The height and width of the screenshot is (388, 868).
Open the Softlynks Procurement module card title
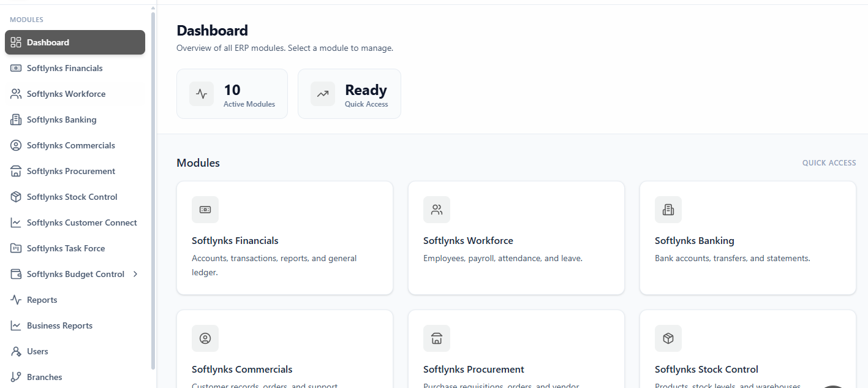(474, 370)
